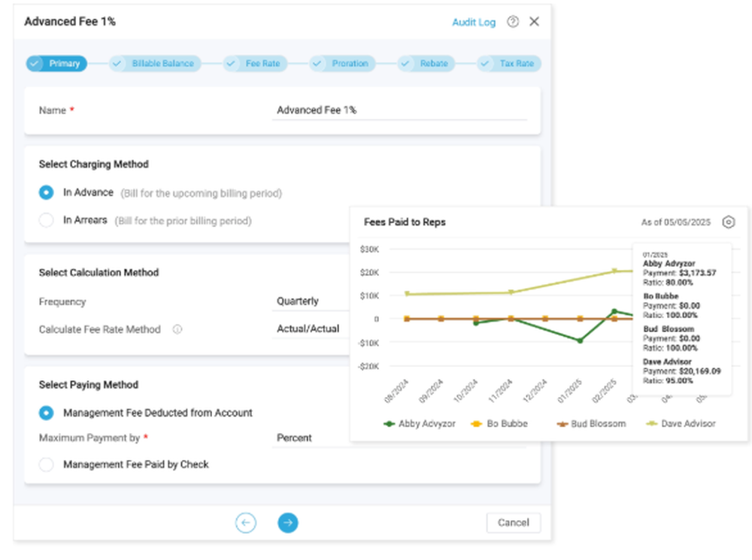Open the Actual/Actual fee rate method dropdown
The width and height of the screenshot is (752, 560).
click(310, 329)
